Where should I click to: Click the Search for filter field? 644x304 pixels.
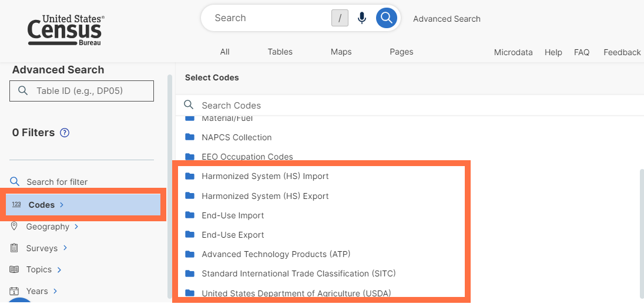(x=57, y=182)
